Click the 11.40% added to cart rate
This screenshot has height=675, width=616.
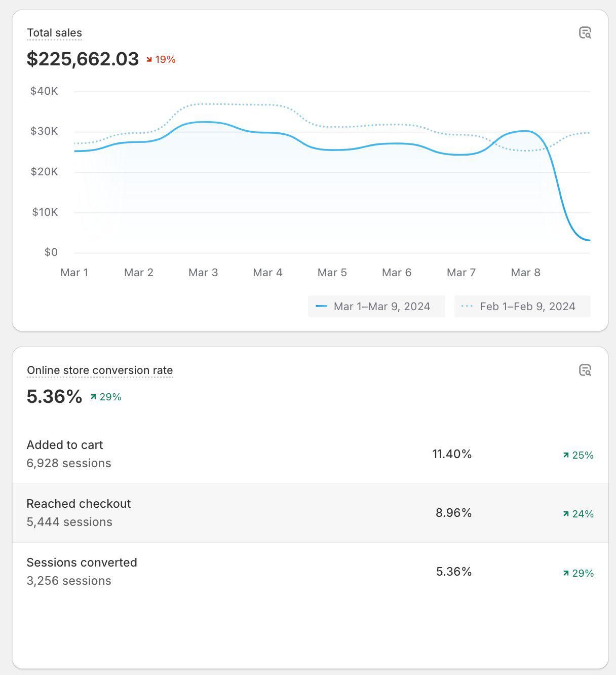452,454
